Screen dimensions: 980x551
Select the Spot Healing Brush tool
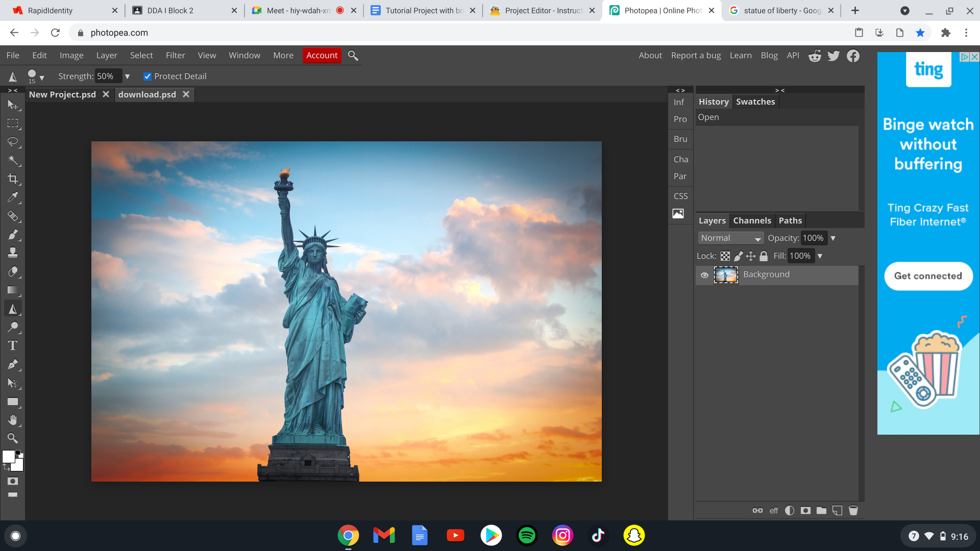point(13,216)
